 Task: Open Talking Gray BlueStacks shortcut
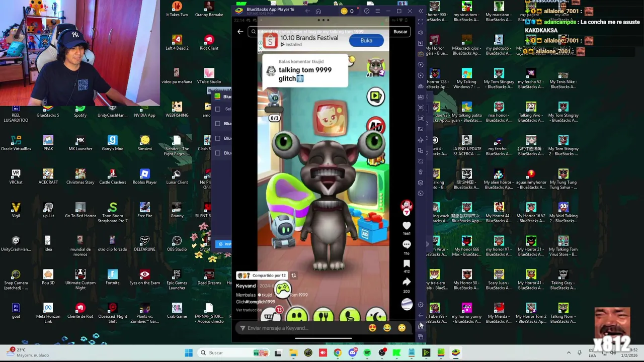[563, 280]
